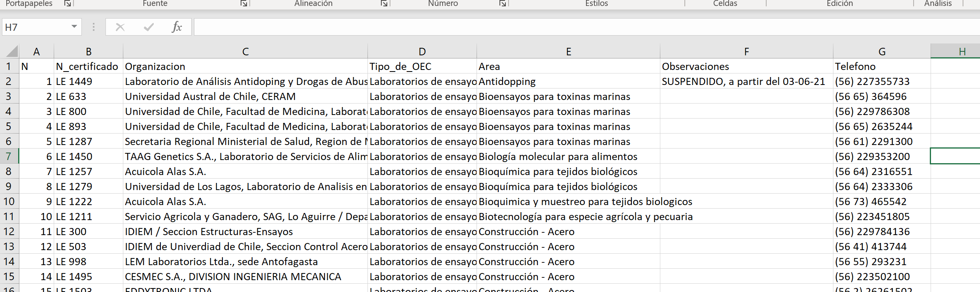
Task: Click the enter checkmark in formula bar
Action: (149, 27)
